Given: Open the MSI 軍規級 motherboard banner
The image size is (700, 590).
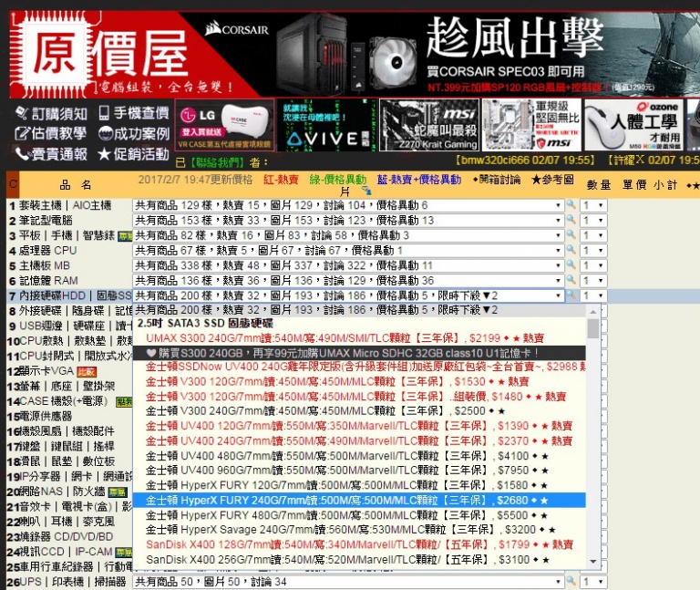Looking at the screenshot, I should 531,125.
